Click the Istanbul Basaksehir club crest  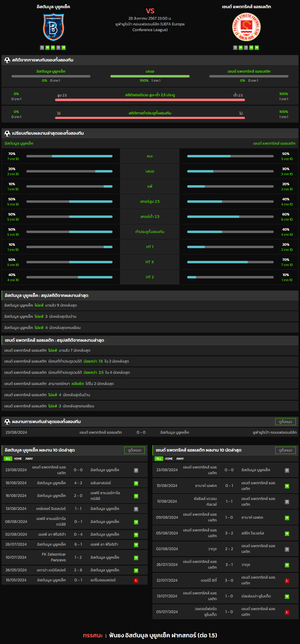53,27
